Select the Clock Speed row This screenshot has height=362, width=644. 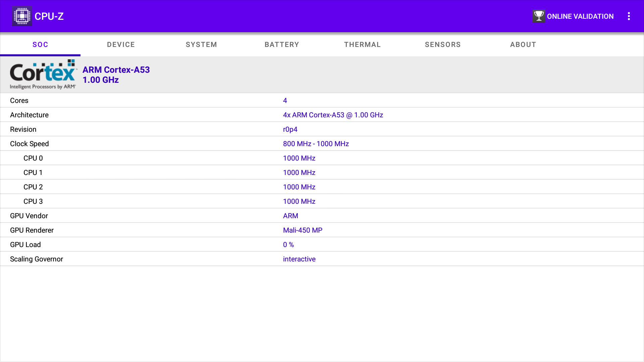click(x=322, y=144)
